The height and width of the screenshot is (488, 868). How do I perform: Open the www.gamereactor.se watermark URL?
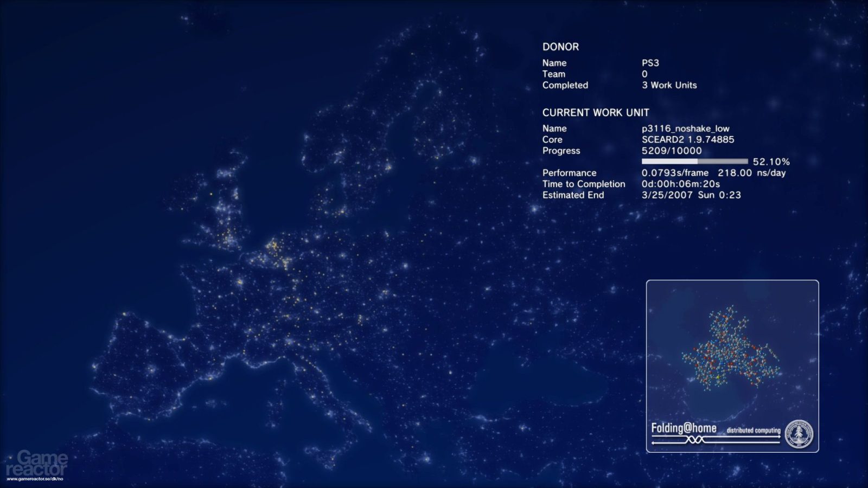tap(35, 479)
